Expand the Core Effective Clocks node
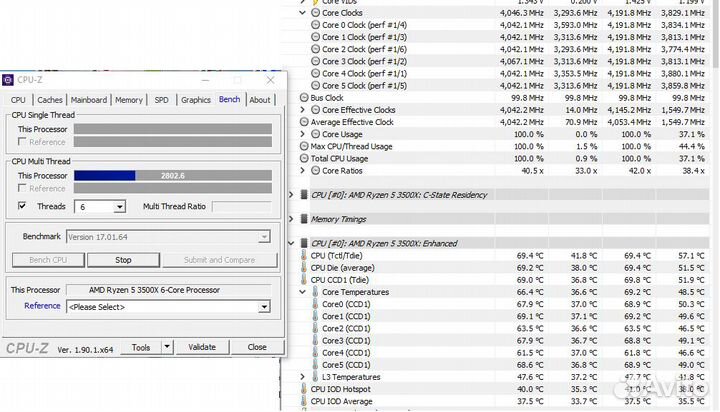The width and height of the screenshot is (720, 412). [302, 110]
